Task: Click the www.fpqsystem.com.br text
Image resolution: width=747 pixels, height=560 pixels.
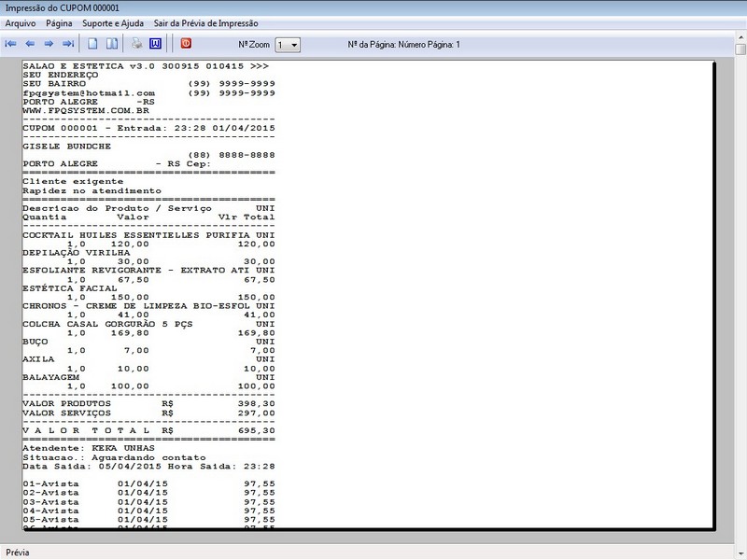Action: [86, 110]
